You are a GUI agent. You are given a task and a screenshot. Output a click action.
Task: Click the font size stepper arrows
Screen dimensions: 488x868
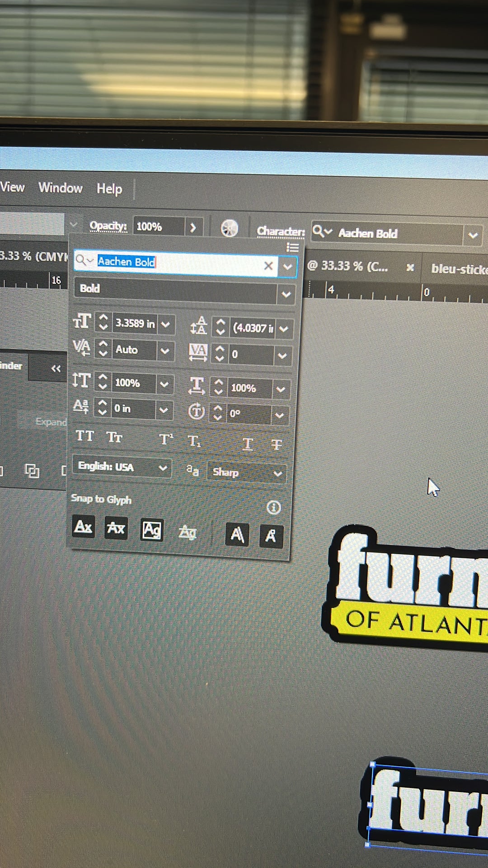point(103,321)
